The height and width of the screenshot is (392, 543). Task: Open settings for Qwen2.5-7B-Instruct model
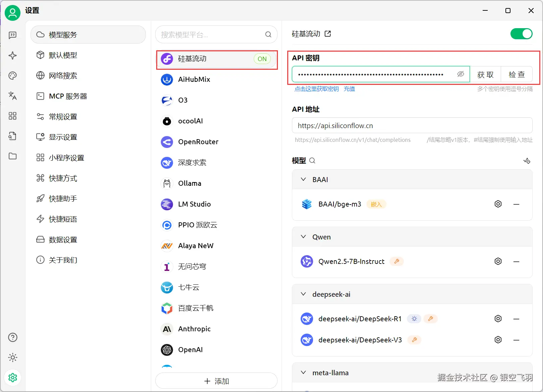tap(498, 261)
